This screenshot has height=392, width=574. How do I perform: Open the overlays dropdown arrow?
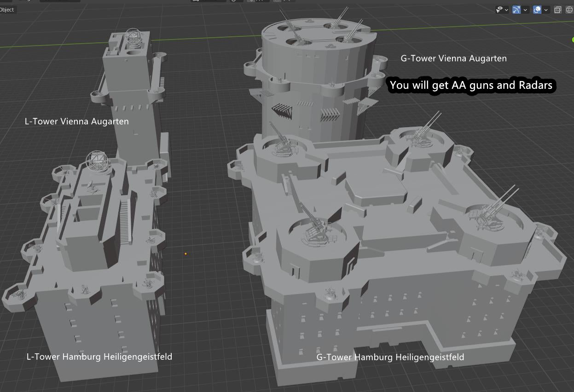click(x=546, y=9)
